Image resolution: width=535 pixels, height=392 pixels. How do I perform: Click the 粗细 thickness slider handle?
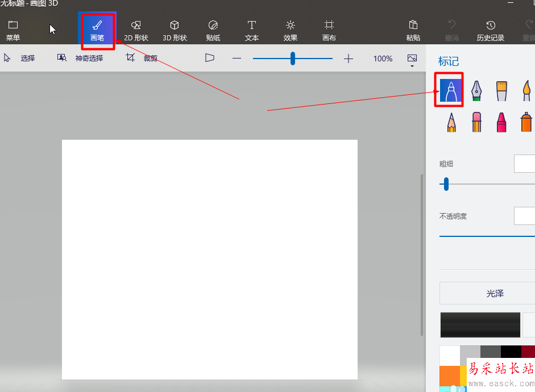pyautogui.click(x=446, y=184)
